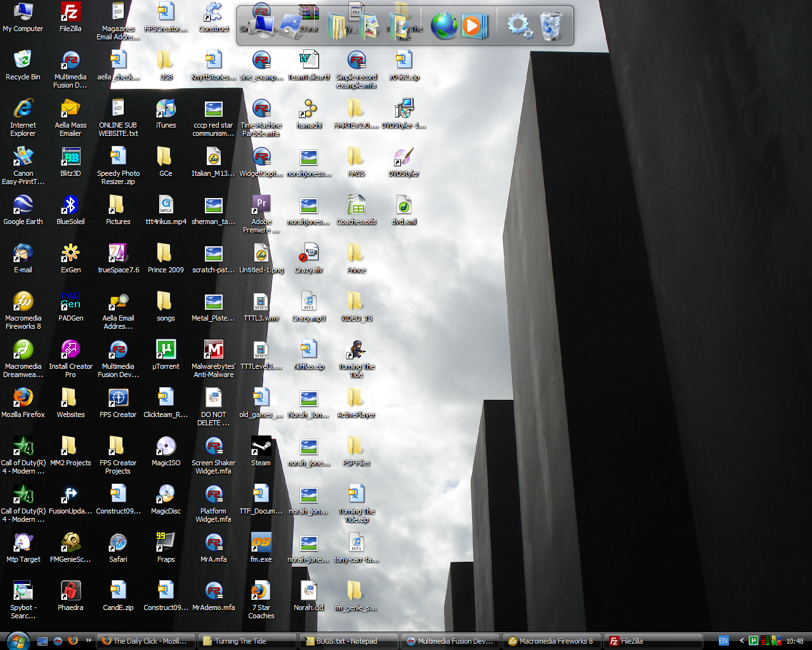
Task: Select the Mtp Target desktop icon
Action: (x=23, y=548)
